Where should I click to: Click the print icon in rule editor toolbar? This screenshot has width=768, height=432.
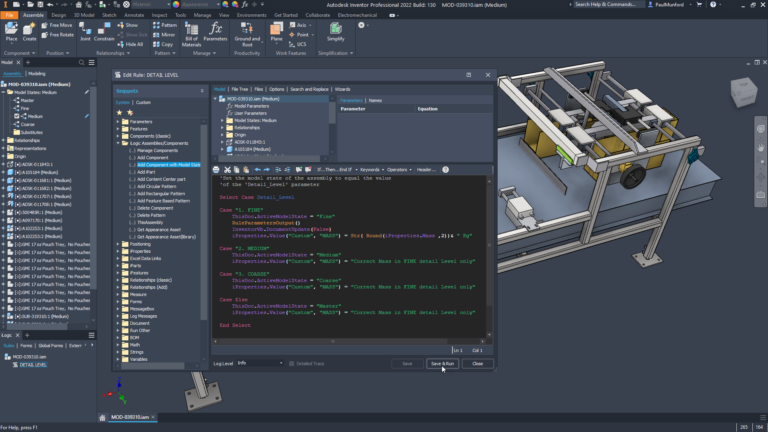216,169
